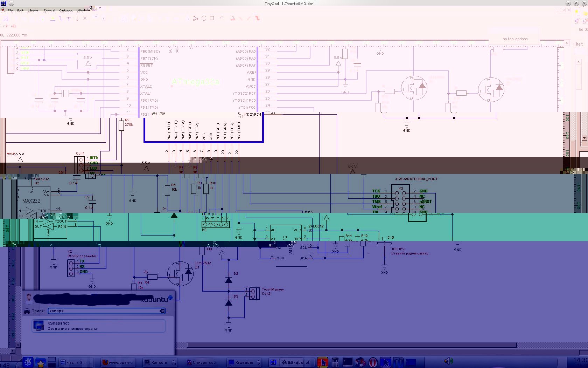Screen dimensions: 588x368
Task: Select the wire drawing tool
Action: (61, 18)
